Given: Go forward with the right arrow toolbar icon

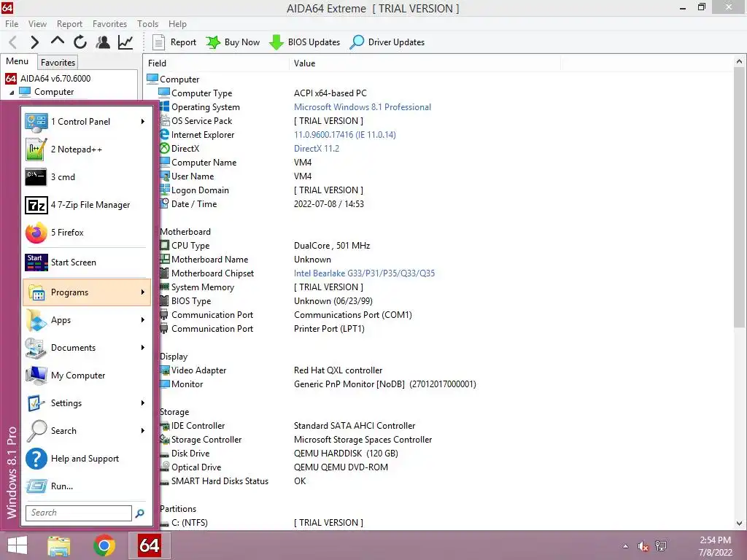Looking at the screenshot, I should [34, 42].
